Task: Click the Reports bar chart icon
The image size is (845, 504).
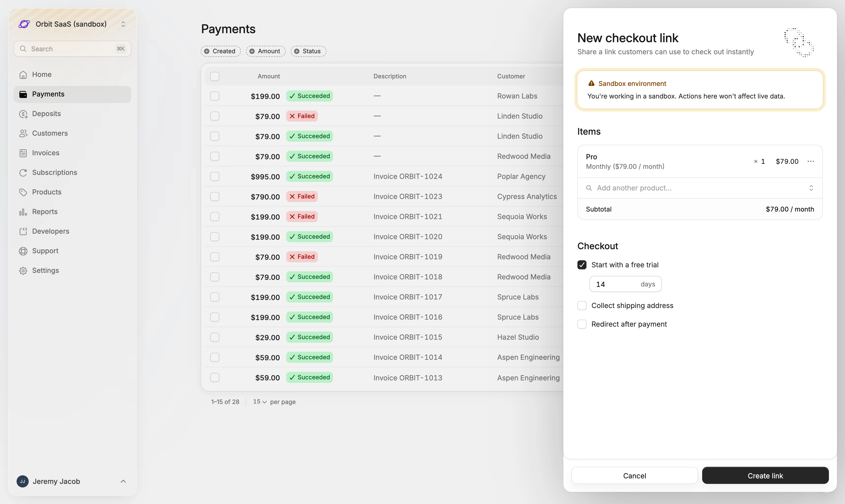Action: click(23, 212)
